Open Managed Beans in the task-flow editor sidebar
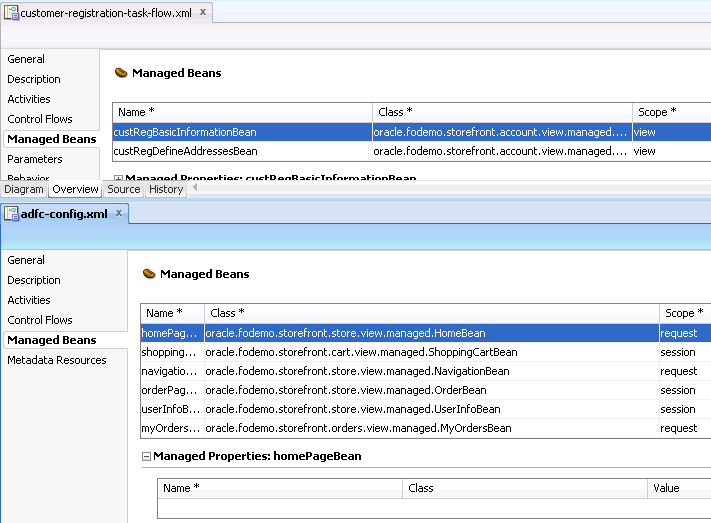The width and height of the screenshot is (711, 523). (51, 139)
